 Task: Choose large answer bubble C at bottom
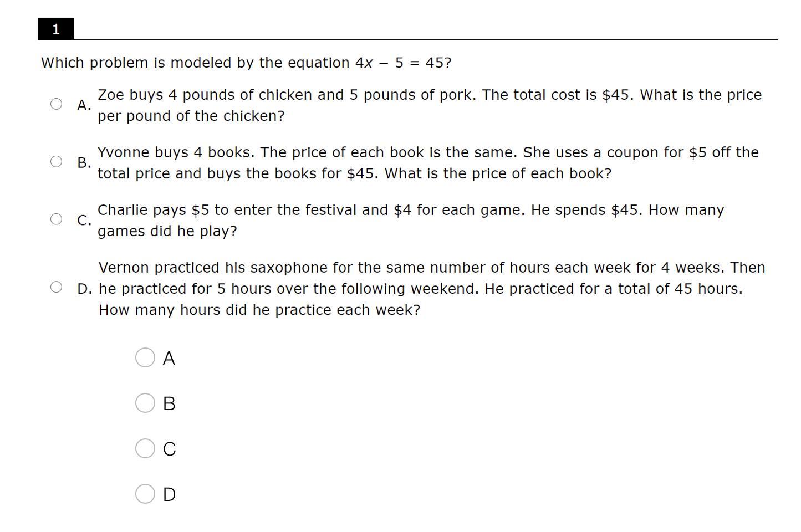(145, 448)
